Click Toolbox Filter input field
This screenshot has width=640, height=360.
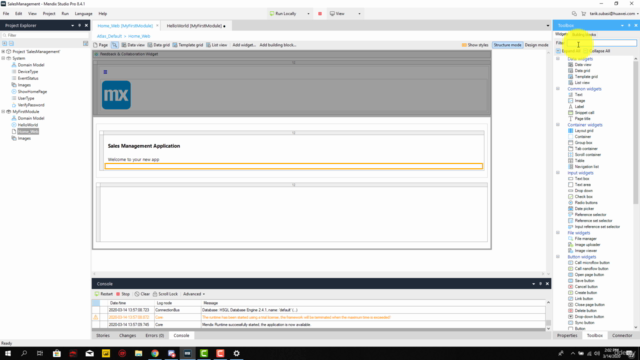[602, 43]
